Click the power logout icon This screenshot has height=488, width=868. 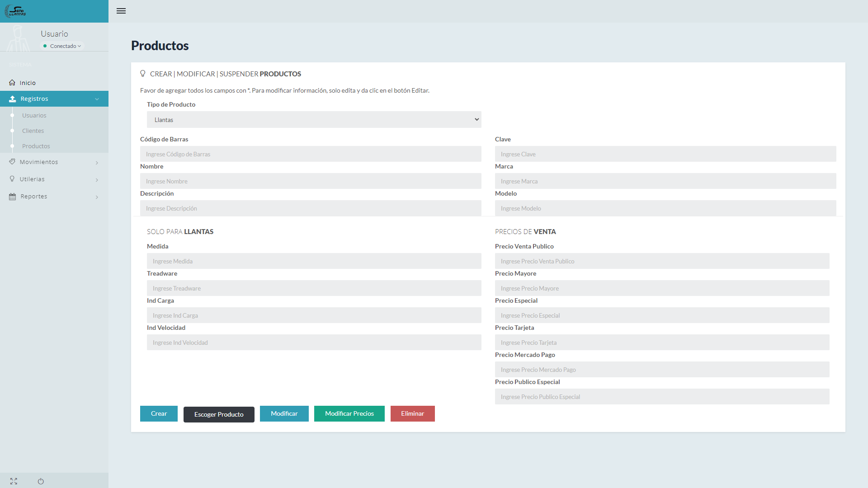click(x=41, y=481)
